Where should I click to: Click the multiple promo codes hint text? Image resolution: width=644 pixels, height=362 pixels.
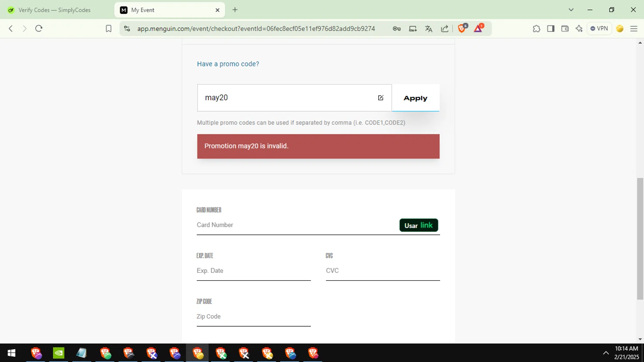(x=301, y=123)
